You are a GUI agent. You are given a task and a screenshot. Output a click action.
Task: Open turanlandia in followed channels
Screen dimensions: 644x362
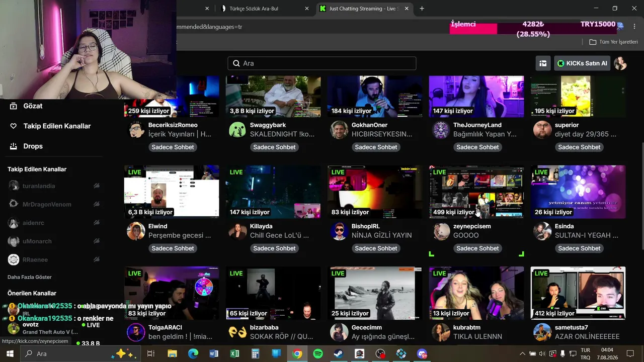[x=39, y=186]
